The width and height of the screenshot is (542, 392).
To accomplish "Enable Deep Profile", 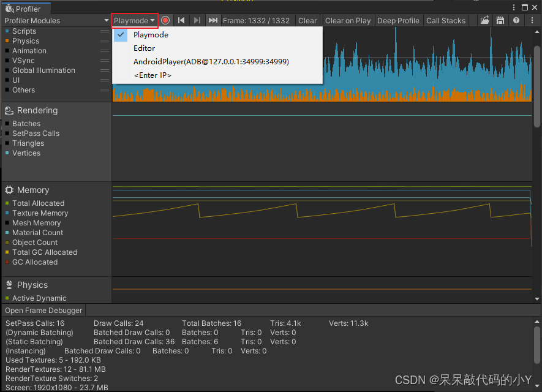I will pyautogui.click(x=398, y=20).
